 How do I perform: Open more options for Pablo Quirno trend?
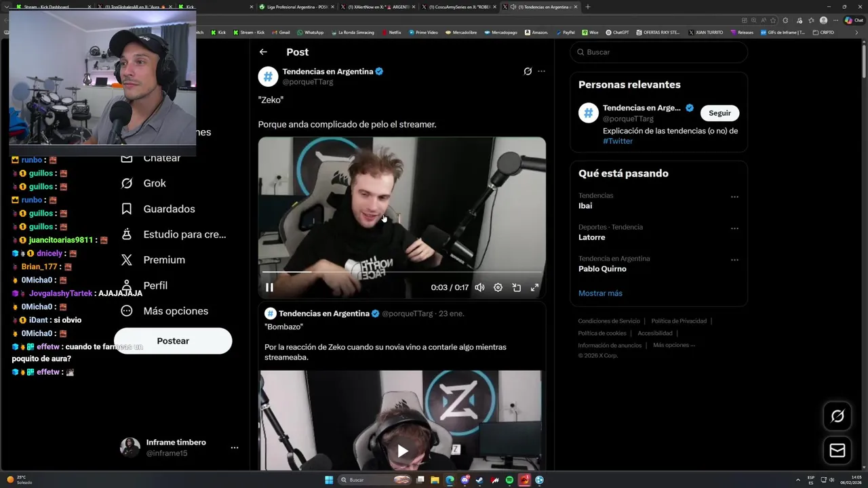[734, 260]
